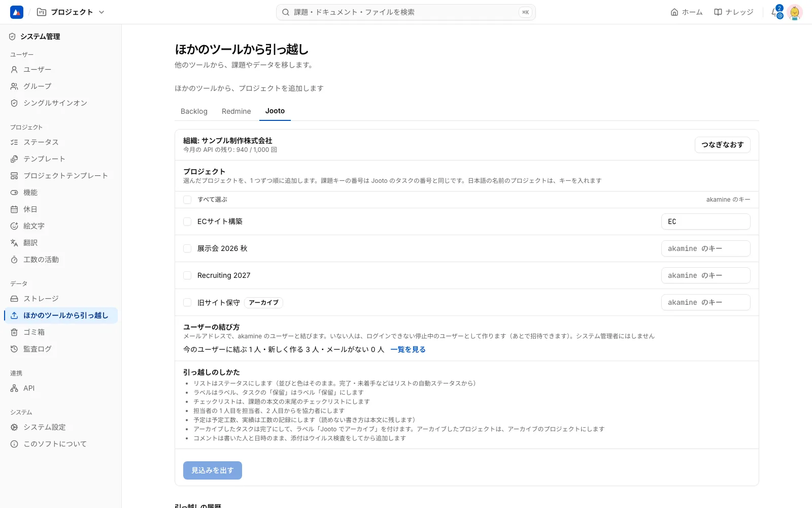The image size is (812, 508).
Task: Open 機能 toggle settings page
Action: pyautogui.click(x=61, y=193)
